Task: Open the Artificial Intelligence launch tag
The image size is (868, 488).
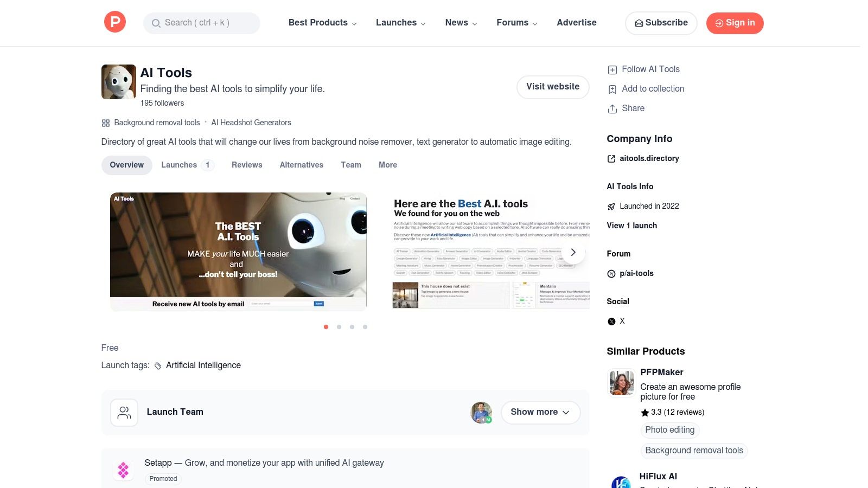Action: coord(203,365)
